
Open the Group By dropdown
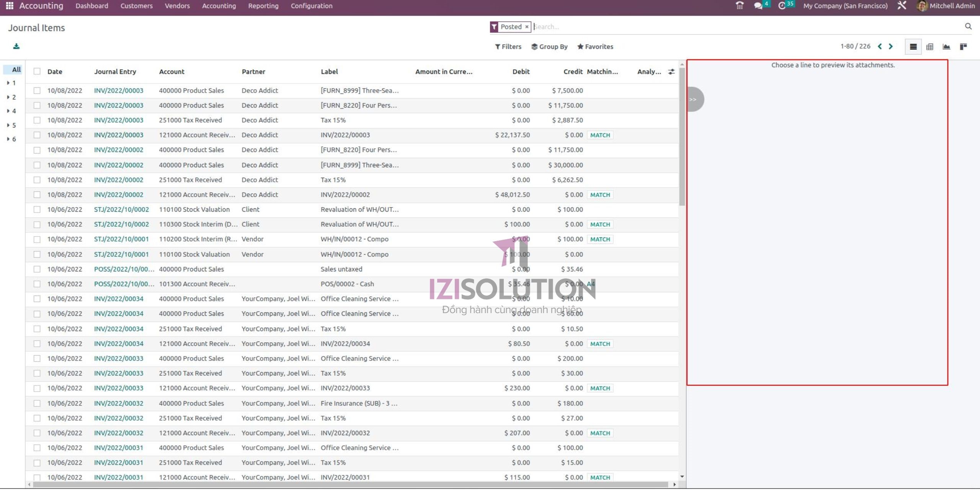pos(550,46)
